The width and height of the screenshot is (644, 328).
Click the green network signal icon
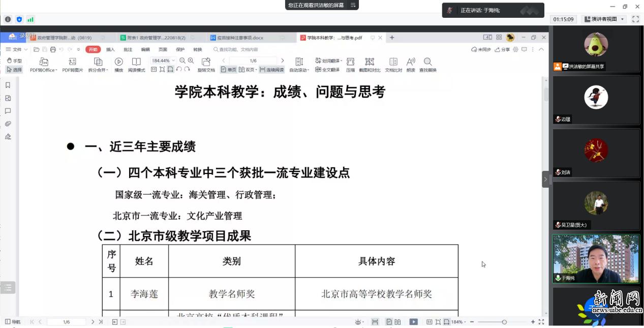pyautogui.click(x=30, y=19)
